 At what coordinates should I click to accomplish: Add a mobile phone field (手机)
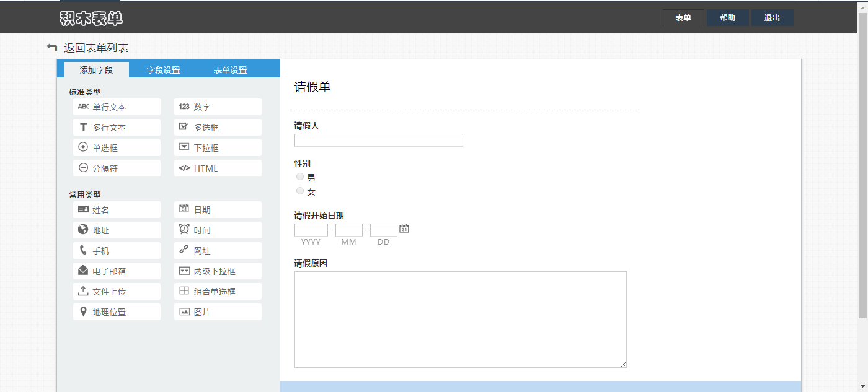coord(117,250)
